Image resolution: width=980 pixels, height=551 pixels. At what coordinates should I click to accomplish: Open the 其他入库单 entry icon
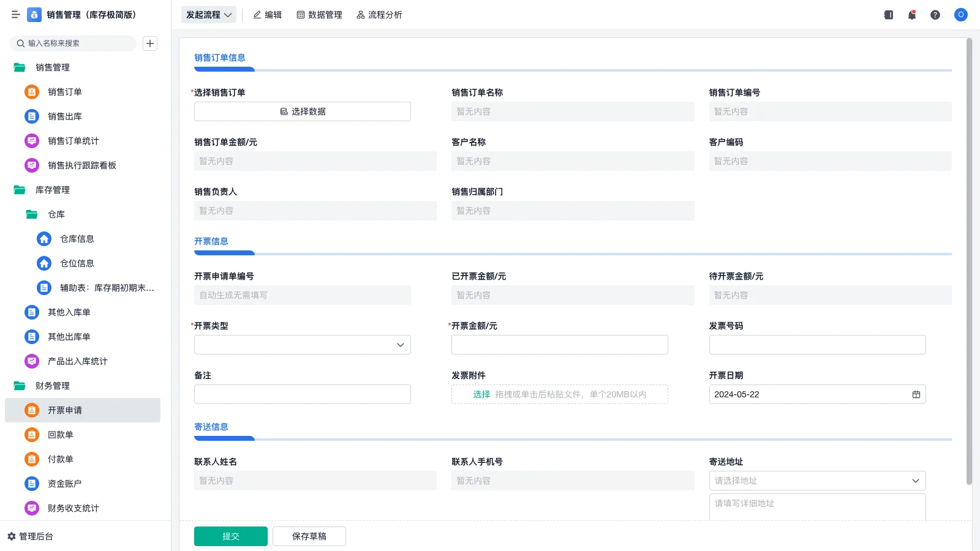[31, 312]
